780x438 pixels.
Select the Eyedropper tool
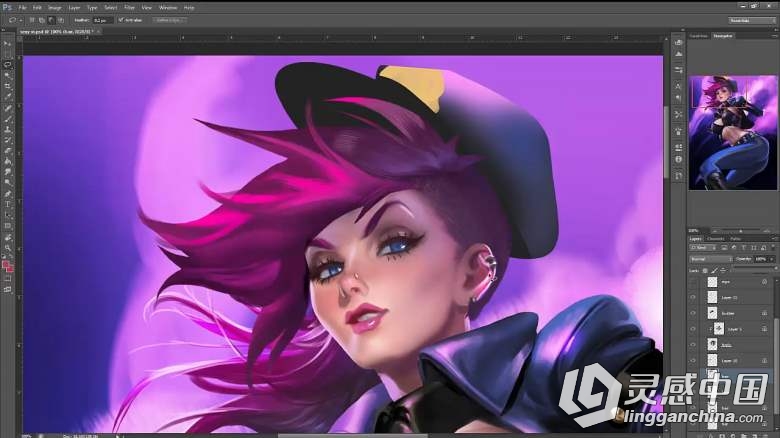click(x=7, y=97)
